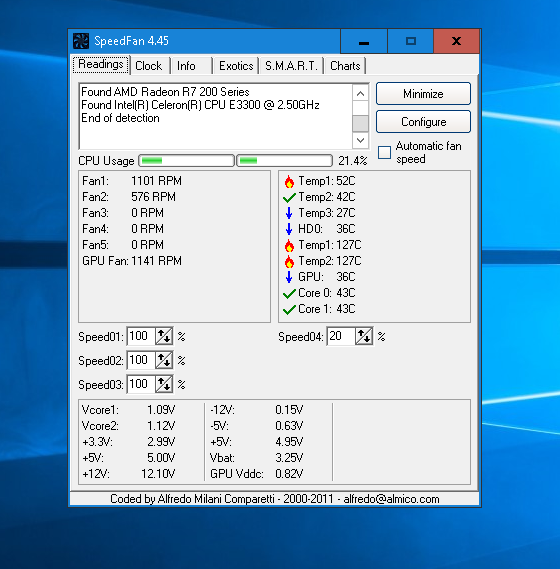The height and width of the screenshot is (569, 560).
Task: Click the 'Found Intel(R) Celeron(R) CPU E3300' log line
Action: (x=200, y=105)
